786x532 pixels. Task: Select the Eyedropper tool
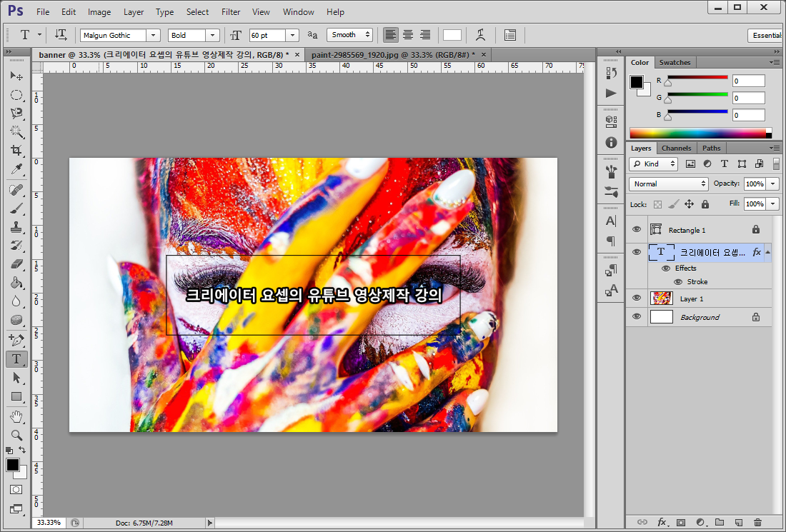coord(16,169)
